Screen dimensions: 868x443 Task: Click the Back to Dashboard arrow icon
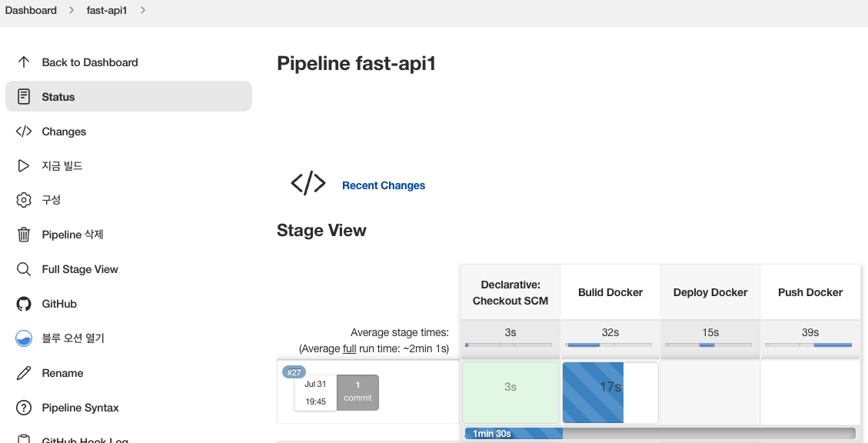click(x=24, y=62)
